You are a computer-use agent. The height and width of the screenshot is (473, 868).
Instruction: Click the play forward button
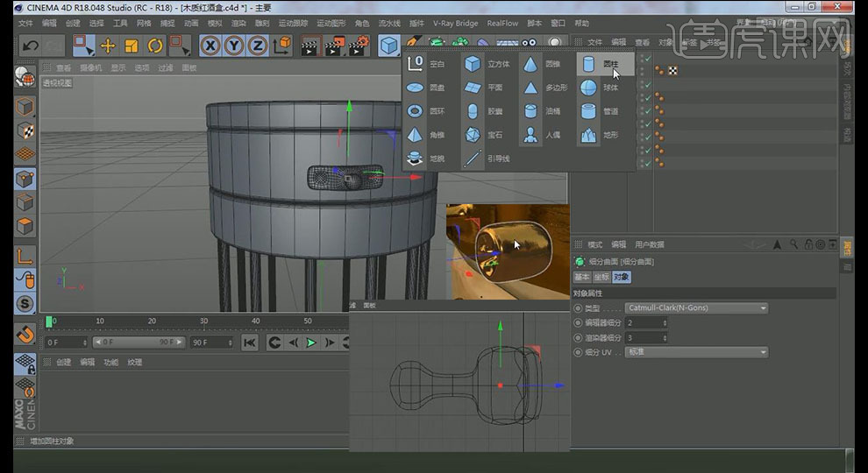311,343
